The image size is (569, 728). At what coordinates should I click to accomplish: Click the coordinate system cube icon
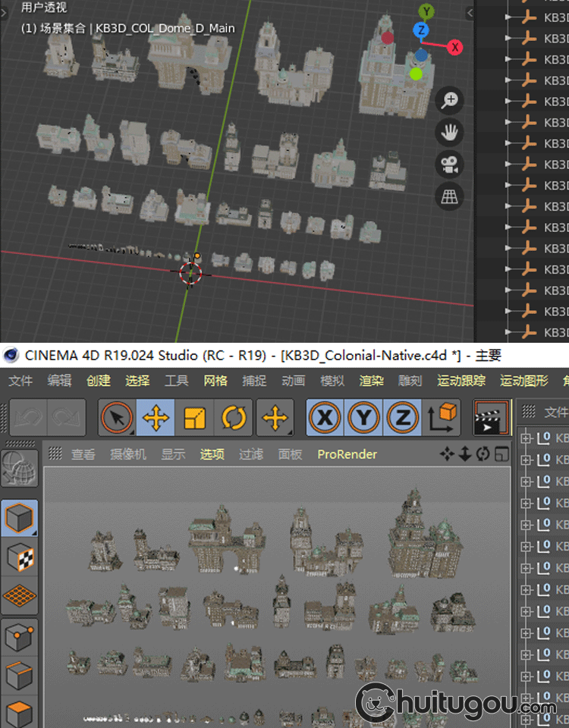tap(444, 418)
